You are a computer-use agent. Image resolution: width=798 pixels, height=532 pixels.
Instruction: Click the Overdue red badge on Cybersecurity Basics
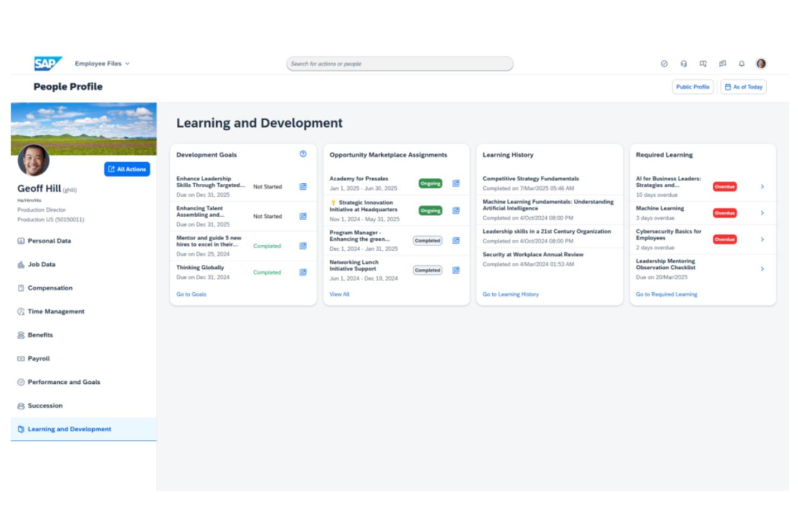[724, 239]
